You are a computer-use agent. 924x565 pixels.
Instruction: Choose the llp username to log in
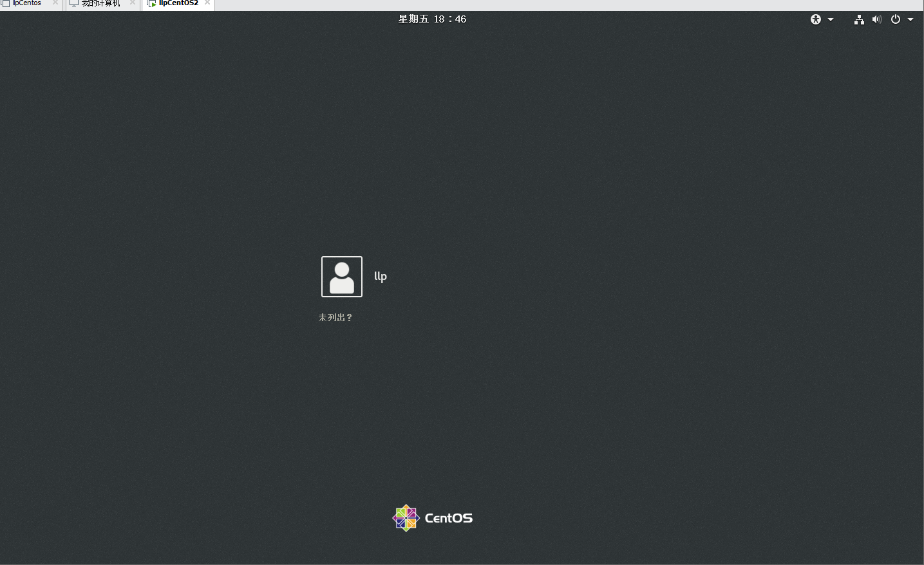(x=381, y=276)
